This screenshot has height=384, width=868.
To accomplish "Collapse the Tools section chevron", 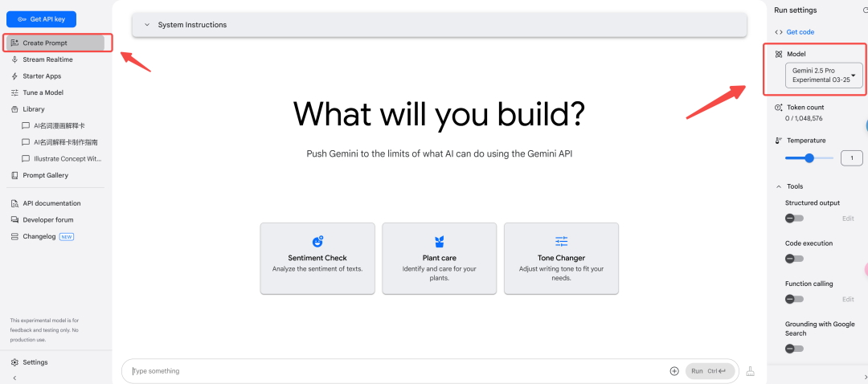I will (x=778, y=186).
